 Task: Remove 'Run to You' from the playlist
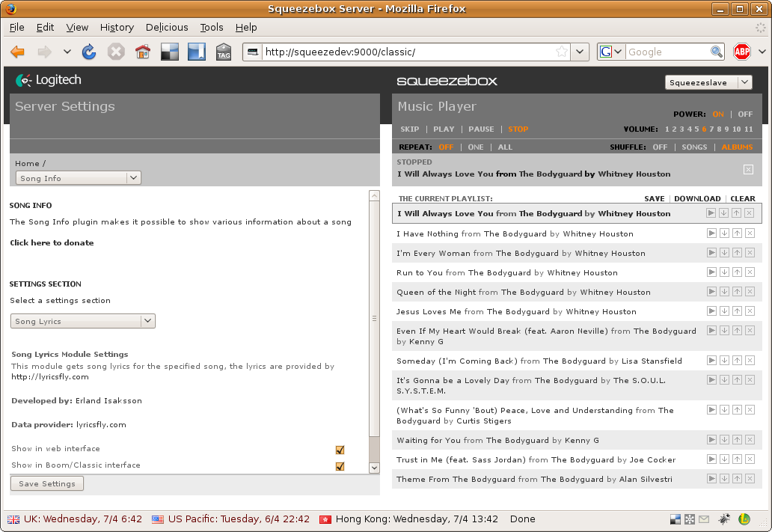tap(750, 272)
